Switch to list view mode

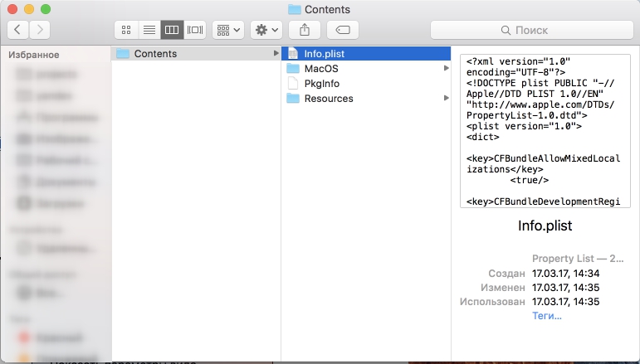click(149, 30)
